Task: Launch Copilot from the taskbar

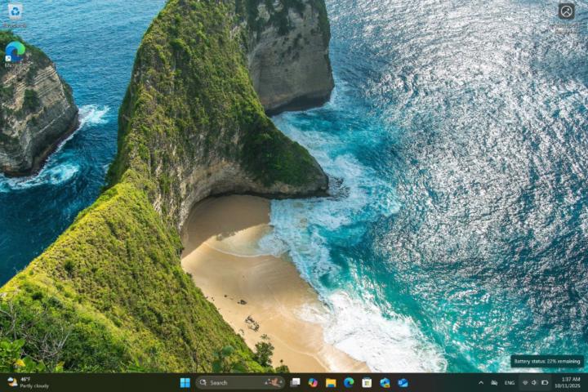Action: click(x=313, y=382)
